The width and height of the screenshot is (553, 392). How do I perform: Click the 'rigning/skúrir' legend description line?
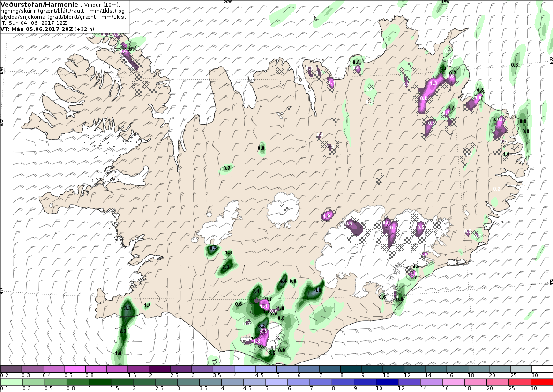click(x=62, y=11)
